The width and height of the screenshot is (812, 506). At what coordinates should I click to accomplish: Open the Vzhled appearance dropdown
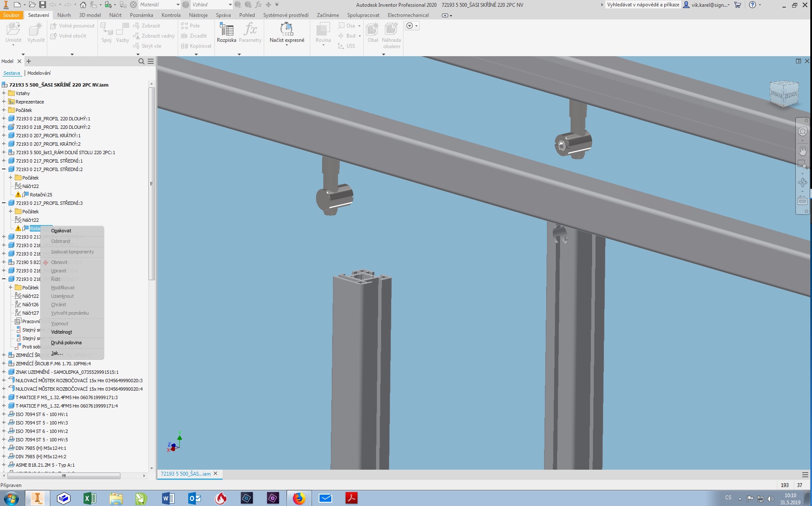[x=230, y=5]
